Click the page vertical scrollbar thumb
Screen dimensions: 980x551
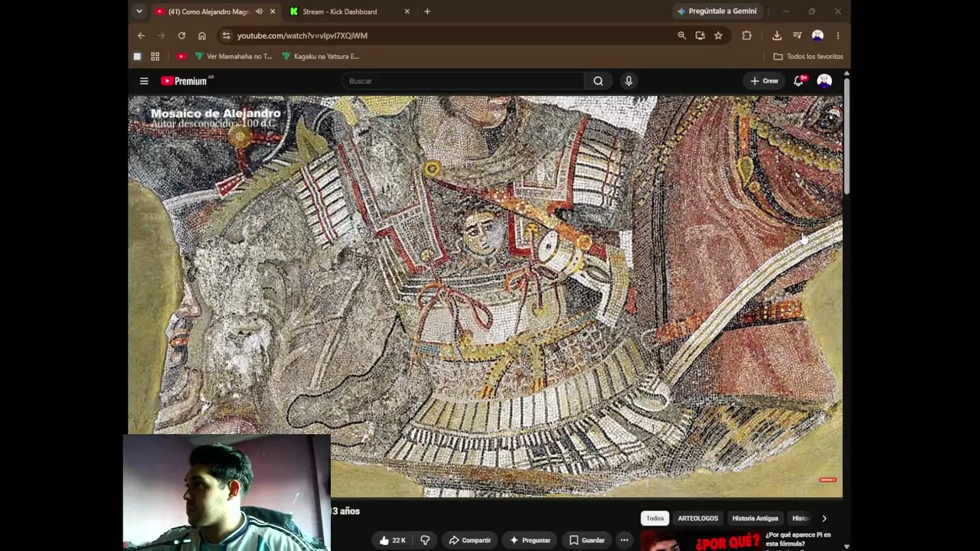click(x=846, y=136)
